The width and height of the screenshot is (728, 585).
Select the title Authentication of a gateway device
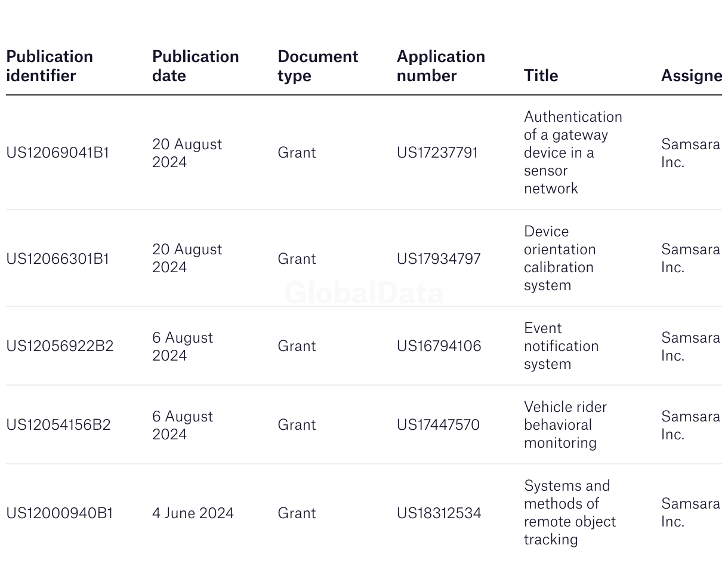pos(573,153)
